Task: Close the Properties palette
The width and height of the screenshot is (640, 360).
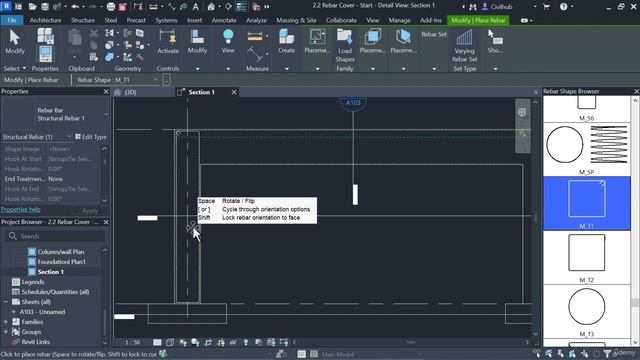Action: (106, 91)
